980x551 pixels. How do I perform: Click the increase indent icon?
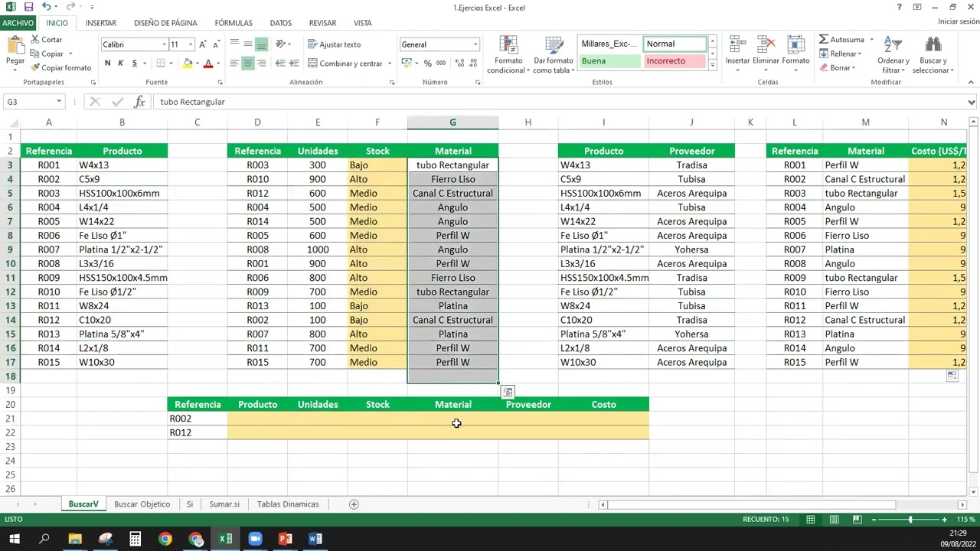(x=294, y=64)
